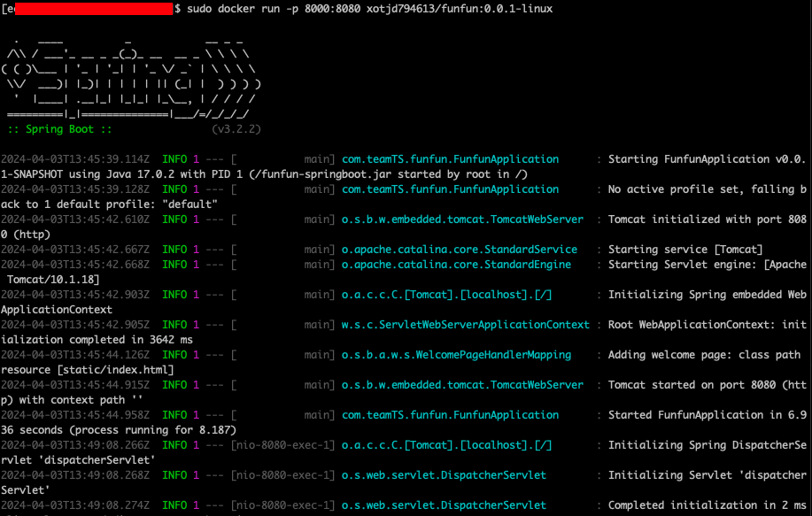Screen dimensions: 812x516
Task: Click 'o.apache.catalina.core.StandardEngine' logger name
Action: [x=456, y=265]
